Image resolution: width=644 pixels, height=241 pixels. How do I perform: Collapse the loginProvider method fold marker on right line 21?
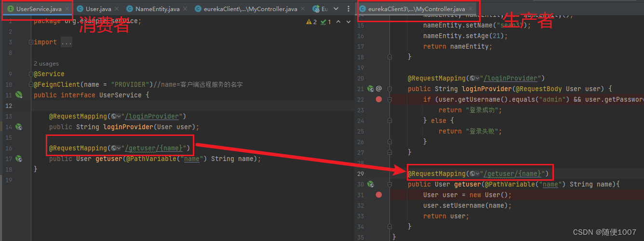coord(389,89)
